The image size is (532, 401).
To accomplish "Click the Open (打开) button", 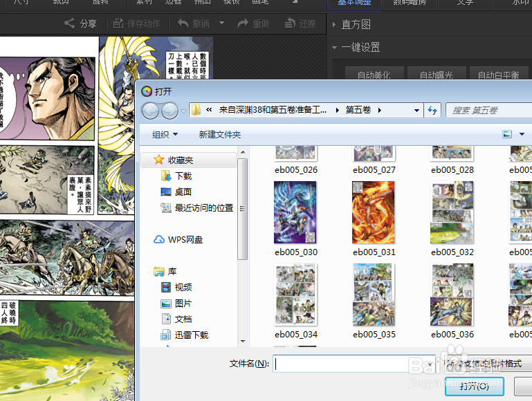I will [x=474, y=386].
